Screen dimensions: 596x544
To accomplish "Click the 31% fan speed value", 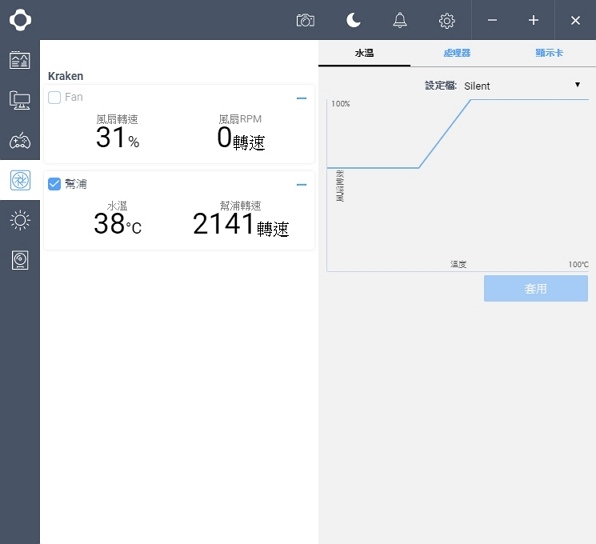I will coord(117,137).
